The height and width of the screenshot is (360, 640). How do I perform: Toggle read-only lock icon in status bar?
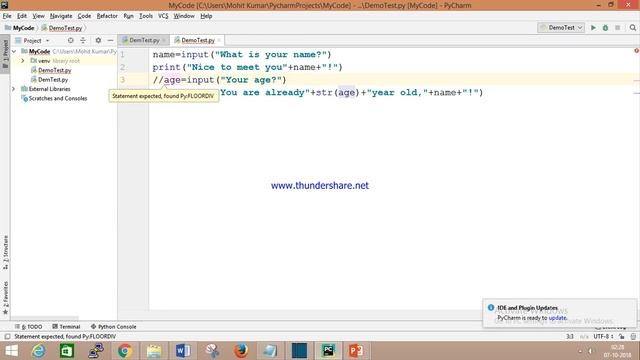click(622, 336)
